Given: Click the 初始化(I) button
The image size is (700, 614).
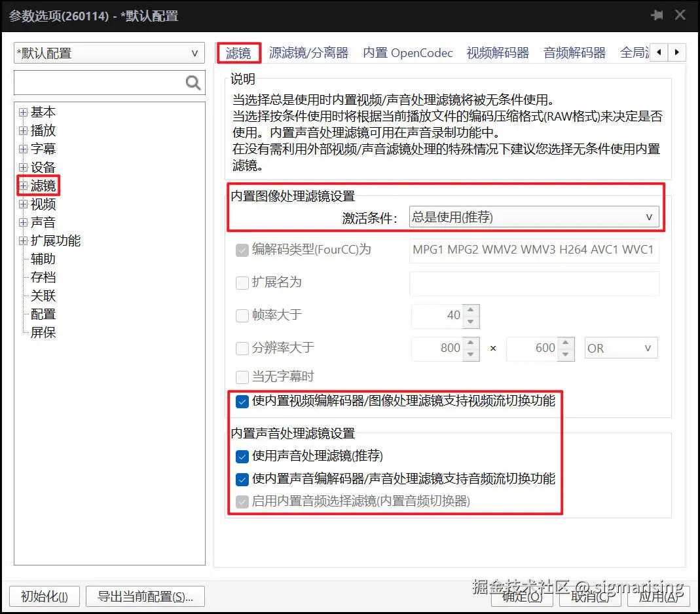Looking at the screenshot, I should [x=44, y=596].
